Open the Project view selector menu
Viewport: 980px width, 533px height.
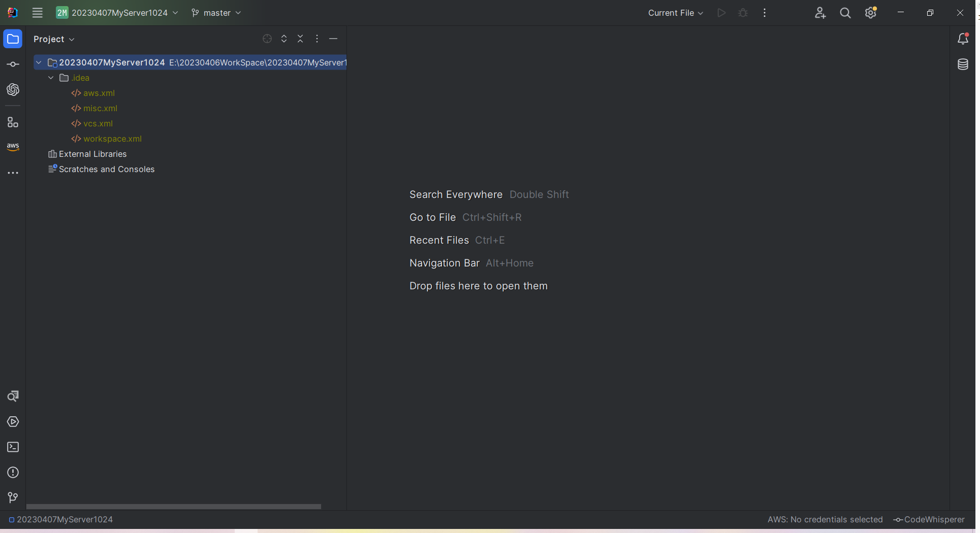(54, 39)
